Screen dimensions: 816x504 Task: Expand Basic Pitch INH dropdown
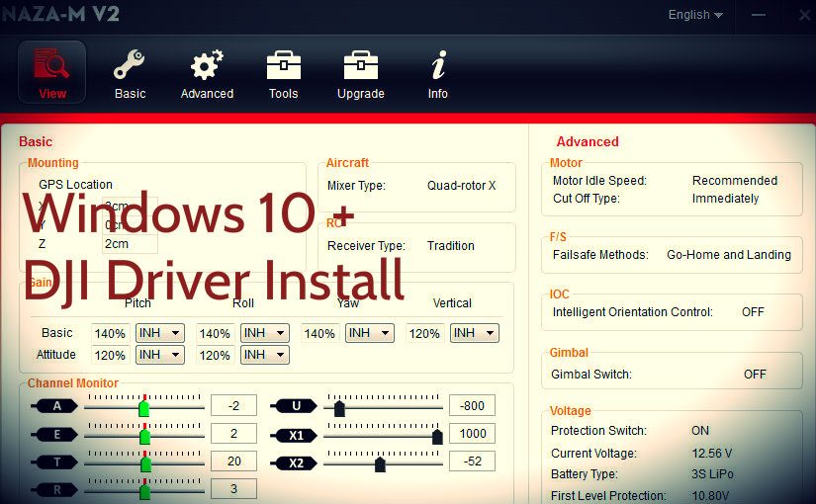[x=160, y=333]
